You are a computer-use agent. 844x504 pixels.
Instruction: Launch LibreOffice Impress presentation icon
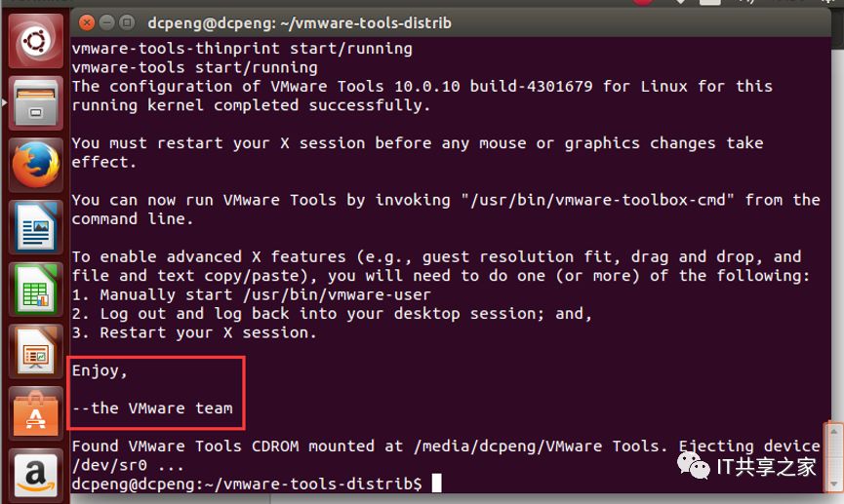click(35, 351)
